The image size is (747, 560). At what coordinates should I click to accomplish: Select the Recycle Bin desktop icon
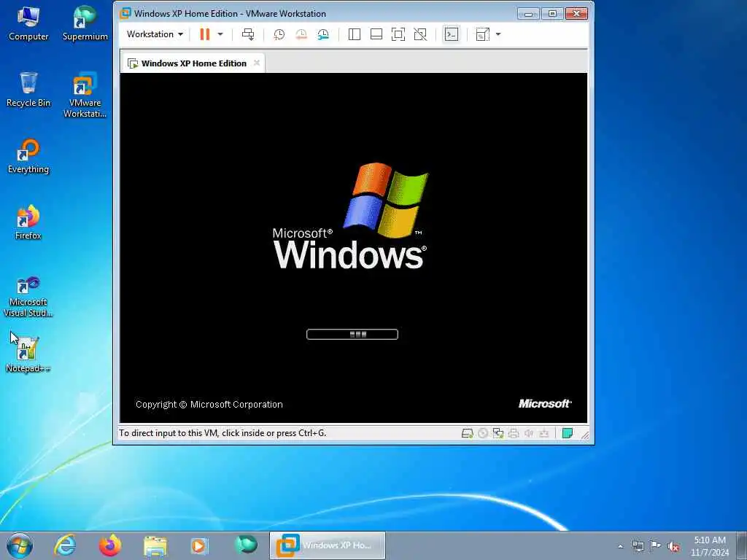(x=28, y=90)
